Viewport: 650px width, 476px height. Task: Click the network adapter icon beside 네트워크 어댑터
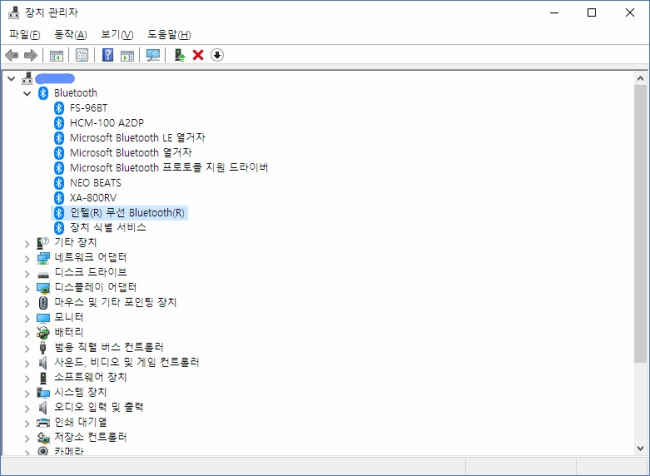(43, 258)
